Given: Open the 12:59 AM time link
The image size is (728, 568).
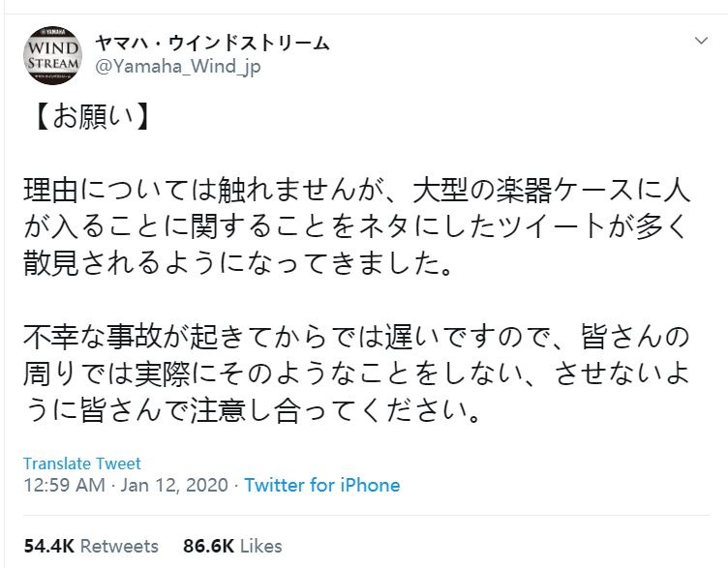Looking at the screenshot, I should [63, 485].
